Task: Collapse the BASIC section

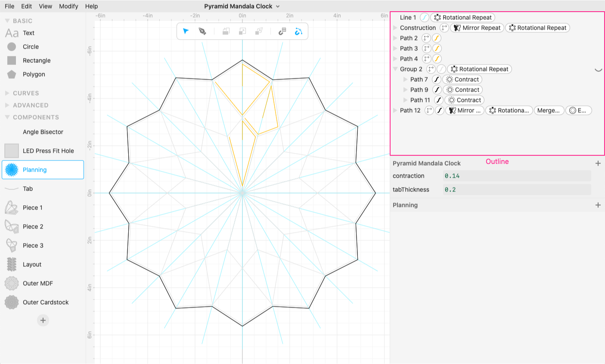Action: pos(7,21)
